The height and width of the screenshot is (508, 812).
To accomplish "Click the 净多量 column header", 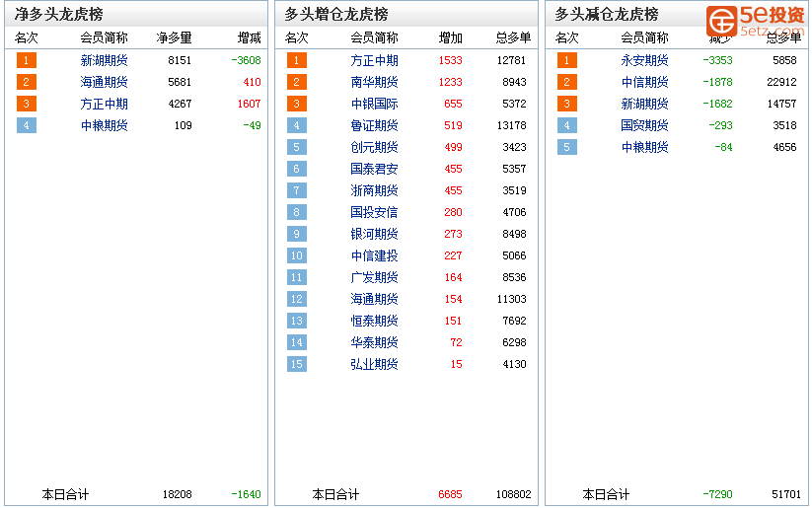I will click(x=174, y=37).
